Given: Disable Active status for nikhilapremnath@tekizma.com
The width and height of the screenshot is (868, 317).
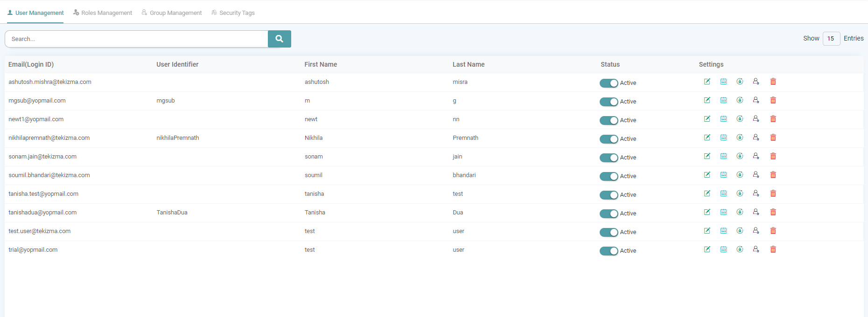Looking at the screenshot, I should click(609, 139).
